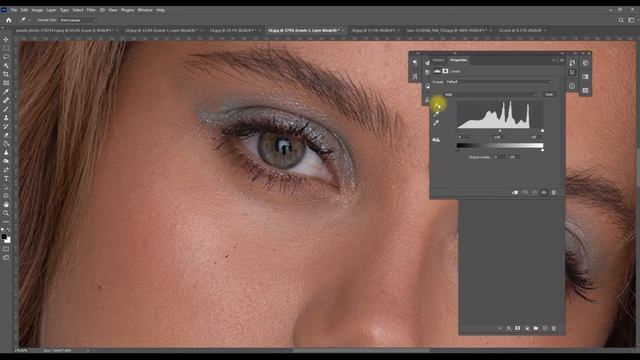Viewport: 640px width, 360px height.
Task: Select the Rectangular Marquee tool
Action: point(6,48)
